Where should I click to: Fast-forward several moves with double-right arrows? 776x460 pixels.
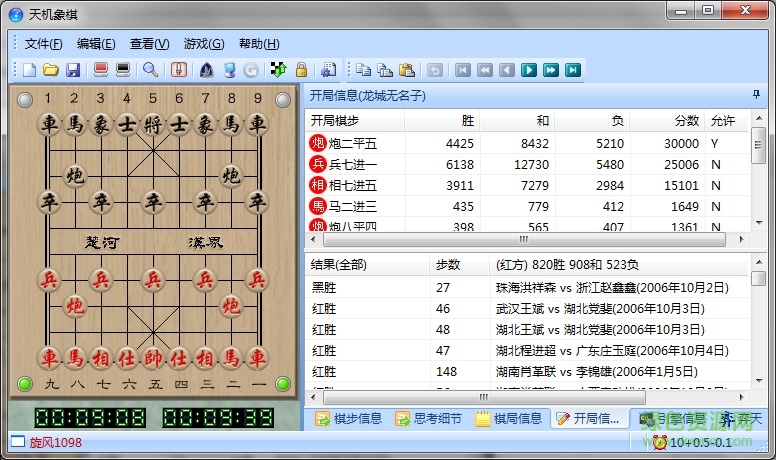550,70
